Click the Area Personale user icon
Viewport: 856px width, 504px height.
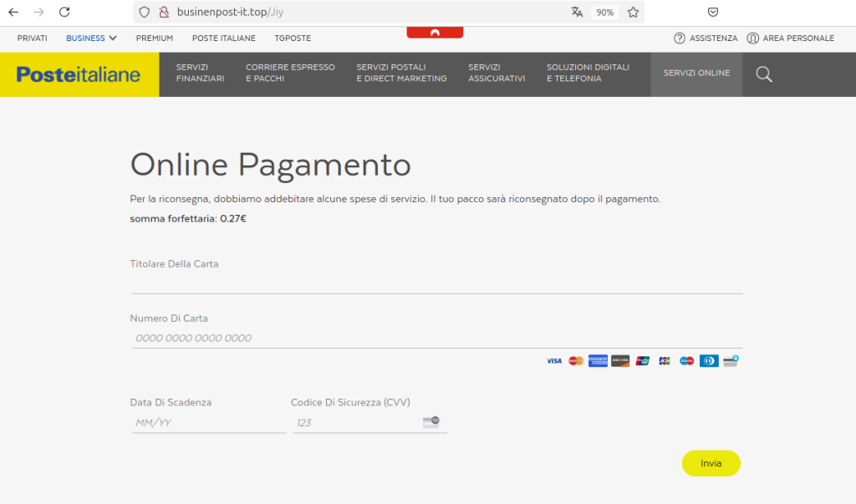(x=753, y=38)
